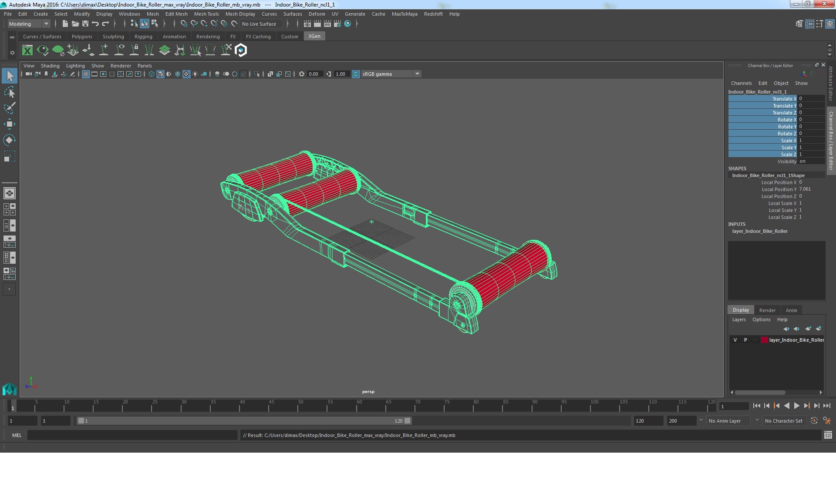
Task: Toggle use all lights in viewport
Action: (195, 74)
